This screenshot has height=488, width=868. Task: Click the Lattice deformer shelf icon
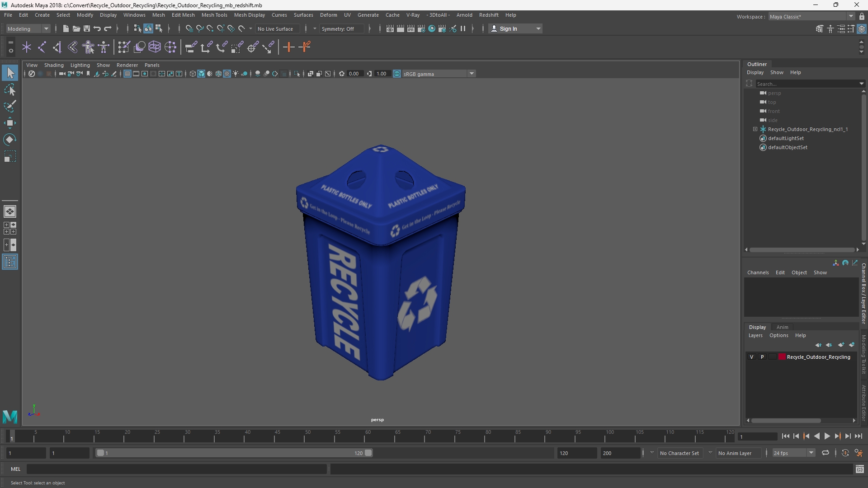tap(155, 47)
